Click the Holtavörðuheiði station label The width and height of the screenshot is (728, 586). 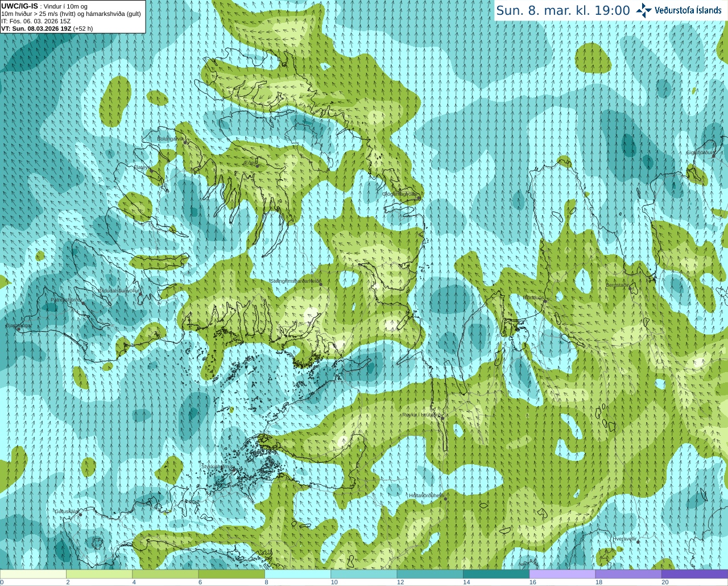427,496
